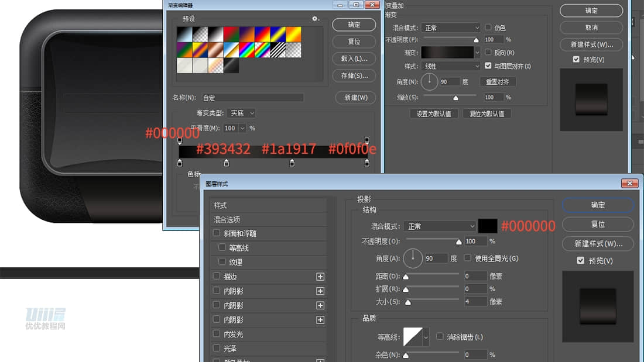Click the plus icon beside 内阴影 above 内发光
The image size is (644, 362).
(x=320, y=320)
